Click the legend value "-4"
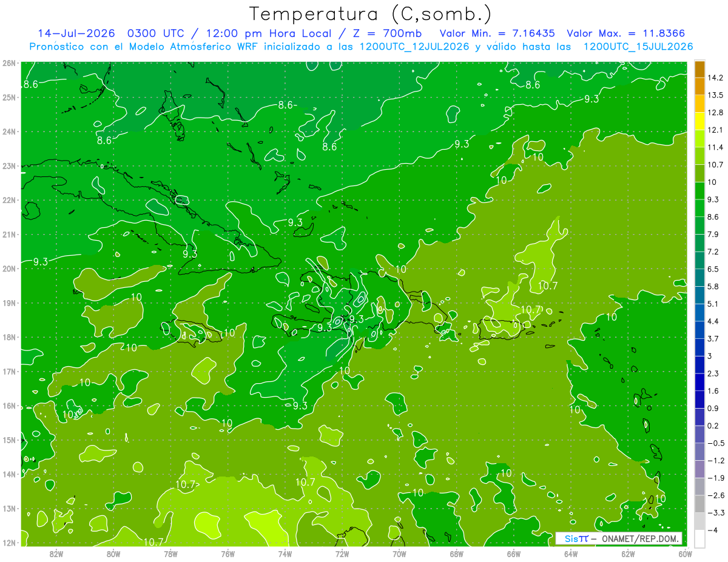728x562 pixels. click(712, 530)
